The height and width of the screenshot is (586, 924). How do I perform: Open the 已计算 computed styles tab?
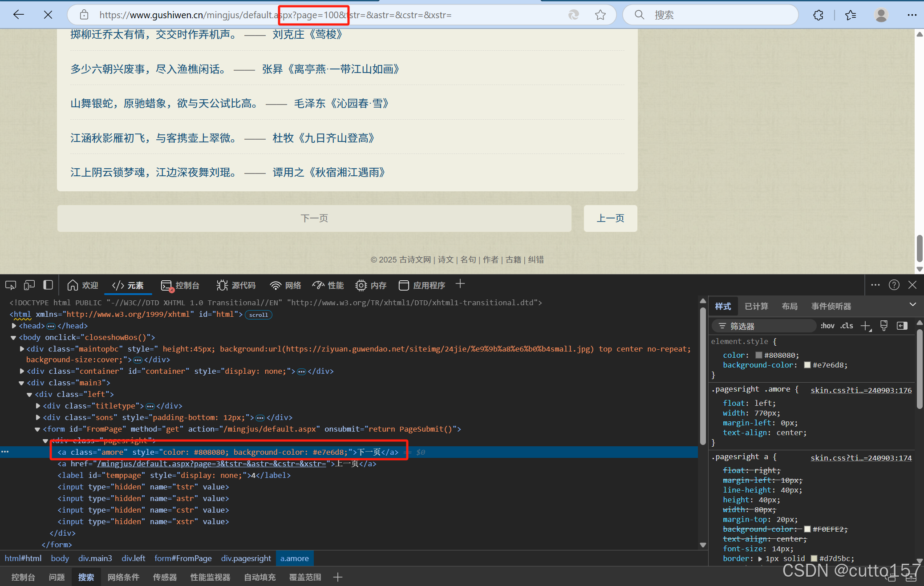click(x=756, y=306)
